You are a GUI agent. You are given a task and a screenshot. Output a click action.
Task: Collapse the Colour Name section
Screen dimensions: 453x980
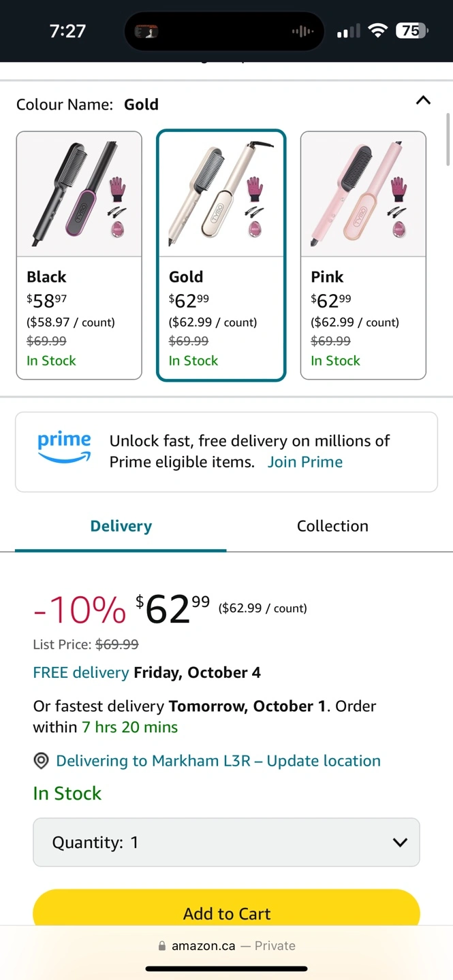tap(423, 101)
